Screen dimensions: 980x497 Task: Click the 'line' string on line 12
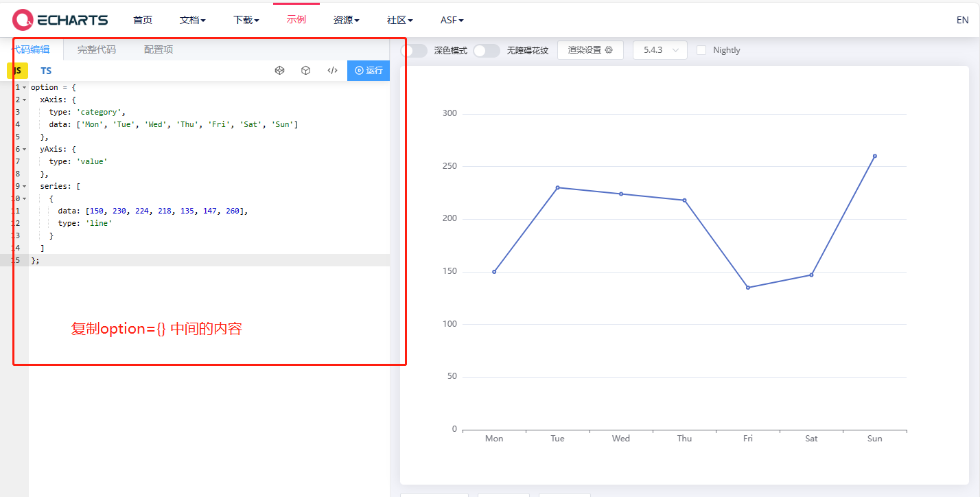coord(99,223)
